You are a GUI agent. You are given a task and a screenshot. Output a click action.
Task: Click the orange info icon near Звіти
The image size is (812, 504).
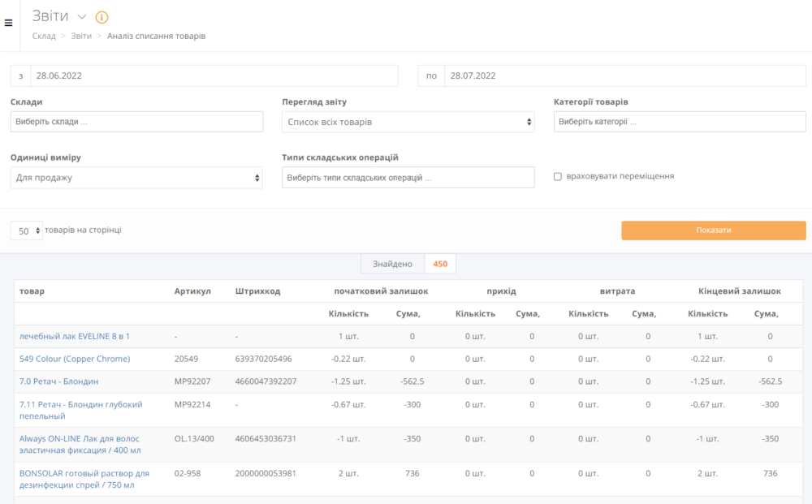(101, 17)
